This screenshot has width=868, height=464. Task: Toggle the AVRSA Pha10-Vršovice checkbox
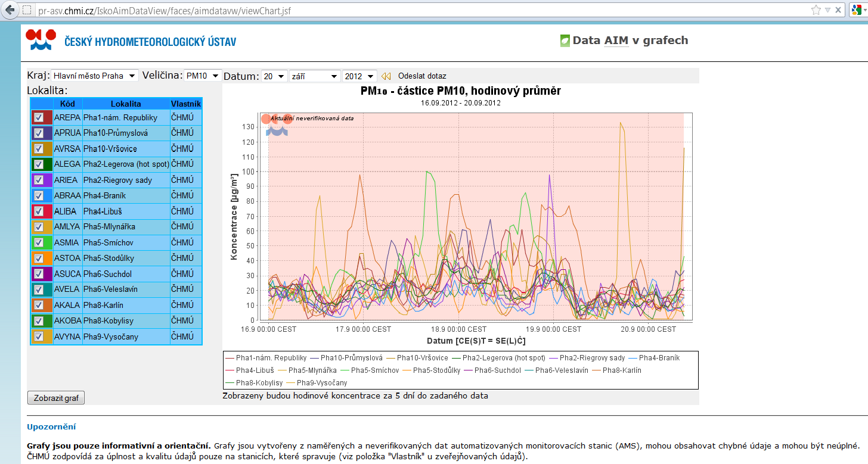(39, 148)
